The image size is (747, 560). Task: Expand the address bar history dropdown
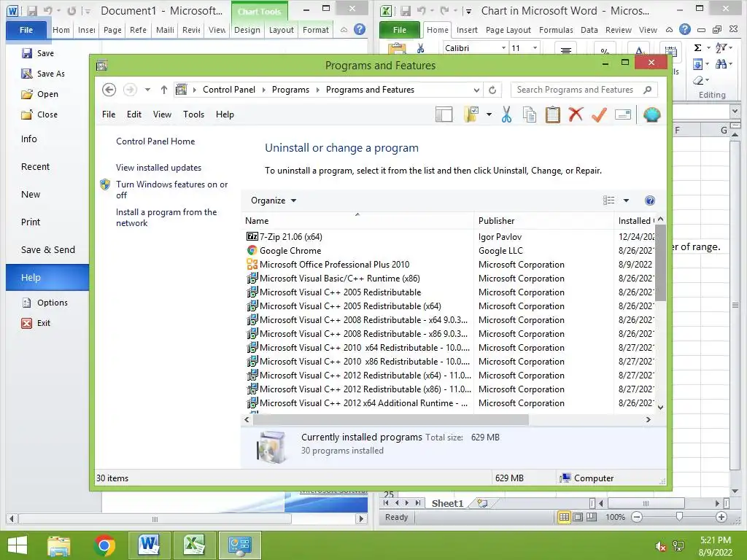click(x=476, y=90)
